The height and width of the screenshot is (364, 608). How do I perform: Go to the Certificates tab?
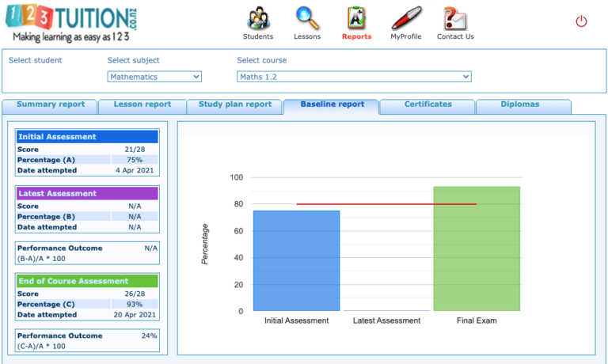point(427,106)
